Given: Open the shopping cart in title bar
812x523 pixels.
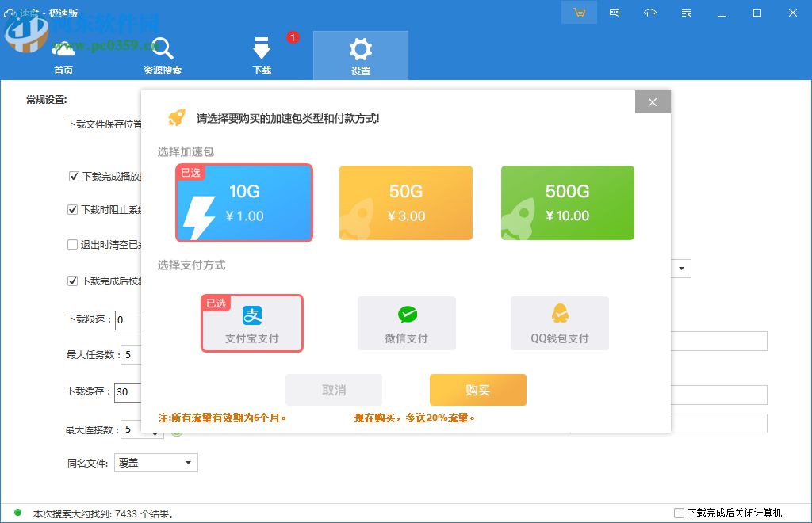Looking at the screenshot, I should pyautogui.click(x=579, y=13).
